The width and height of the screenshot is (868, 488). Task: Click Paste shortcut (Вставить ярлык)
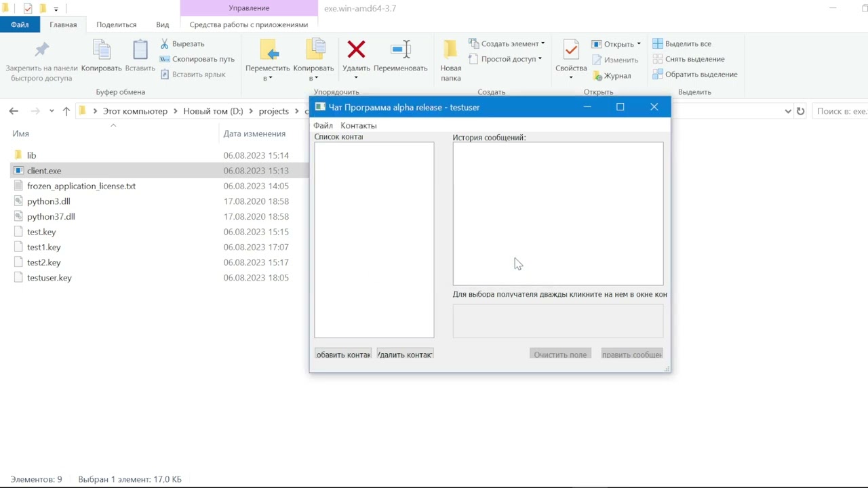pyautogui.click(x=193, y=75)
